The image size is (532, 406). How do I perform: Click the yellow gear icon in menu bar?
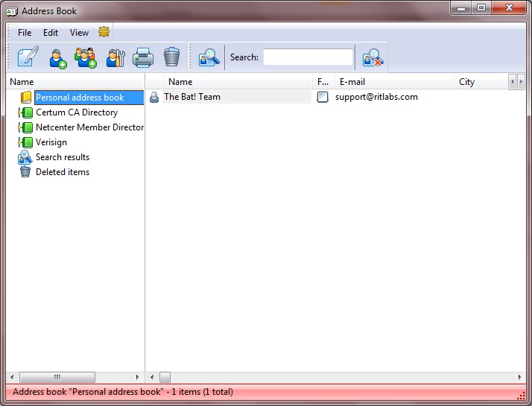104,32
